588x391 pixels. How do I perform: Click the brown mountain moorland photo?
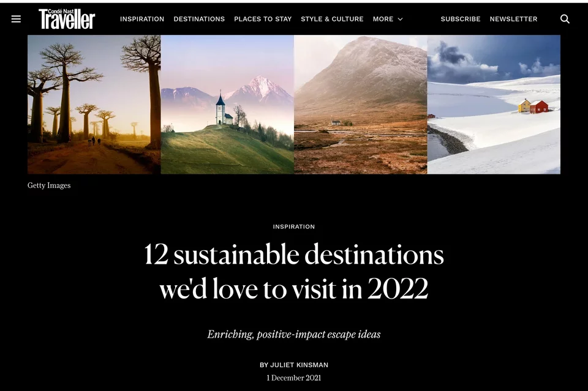tap(361, 105)
